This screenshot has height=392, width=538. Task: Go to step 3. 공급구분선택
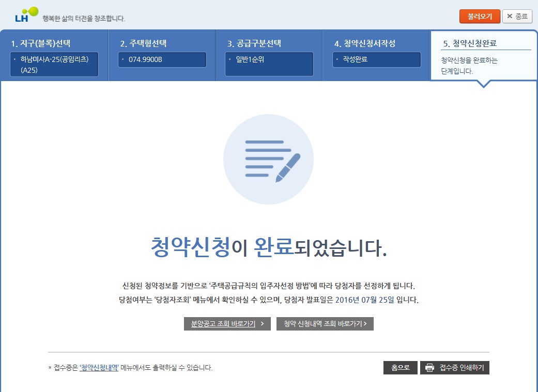254,43
